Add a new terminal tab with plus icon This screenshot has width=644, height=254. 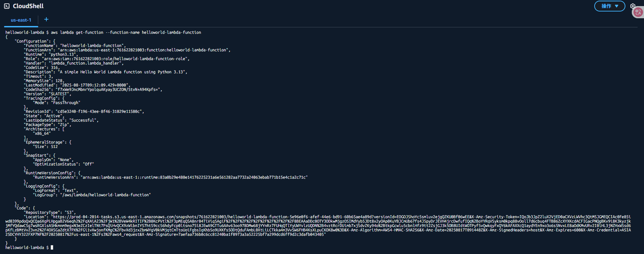click(46, 19)
